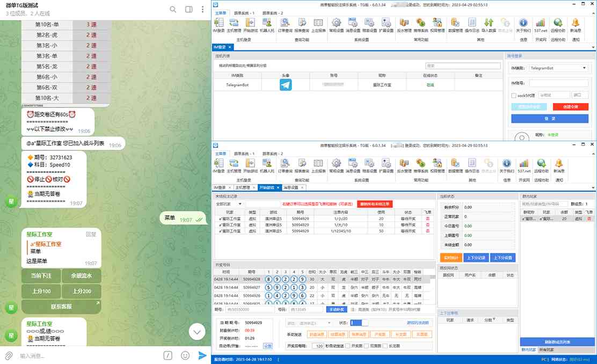This screenshot has height=364, width=597.
Task: Click the 期号 input field
Action: click(x=251, y=310)
